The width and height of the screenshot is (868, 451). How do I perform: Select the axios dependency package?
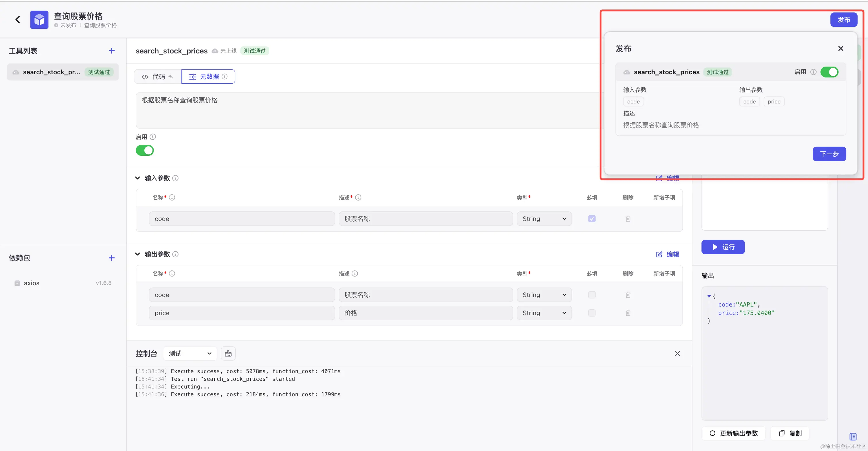coord(63,283)
